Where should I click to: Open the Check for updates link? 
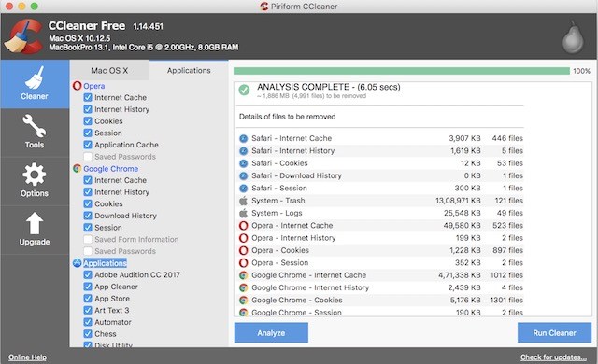coord(553,357)
